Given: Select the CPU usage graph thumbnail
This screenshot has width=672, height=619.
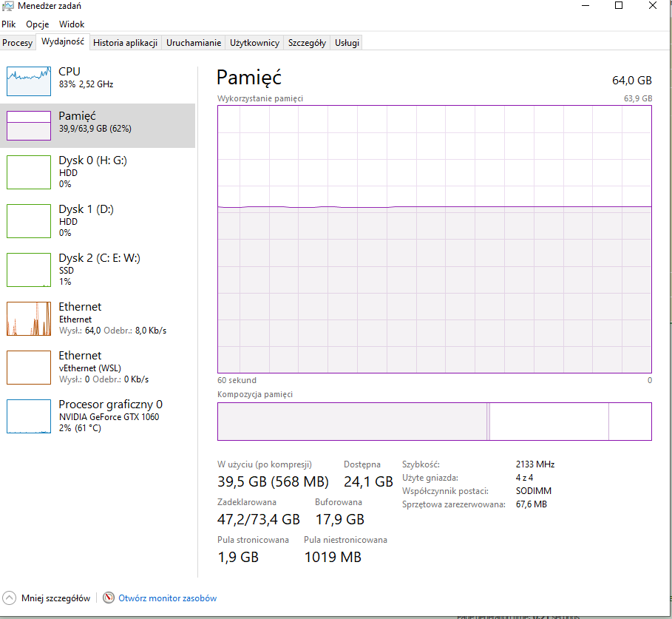Looking at the screenshot, I should coord(29,81).
